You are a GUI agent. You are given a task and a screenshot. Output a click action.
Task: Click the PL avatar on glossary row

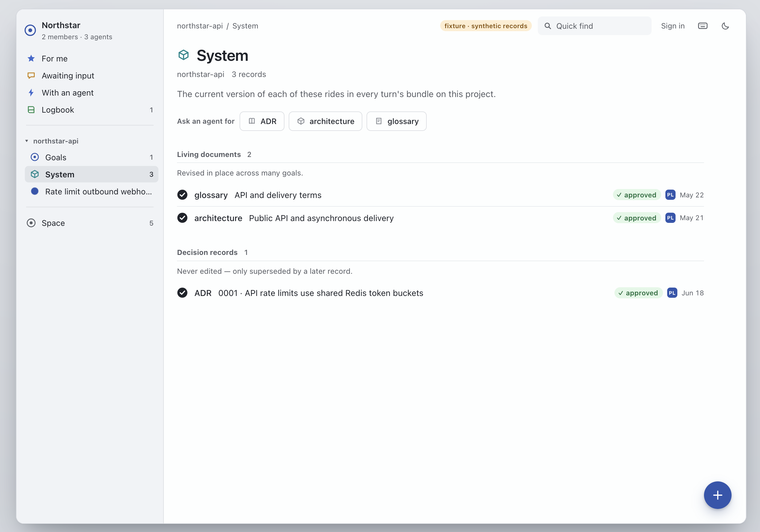click(x=670, y=195)
